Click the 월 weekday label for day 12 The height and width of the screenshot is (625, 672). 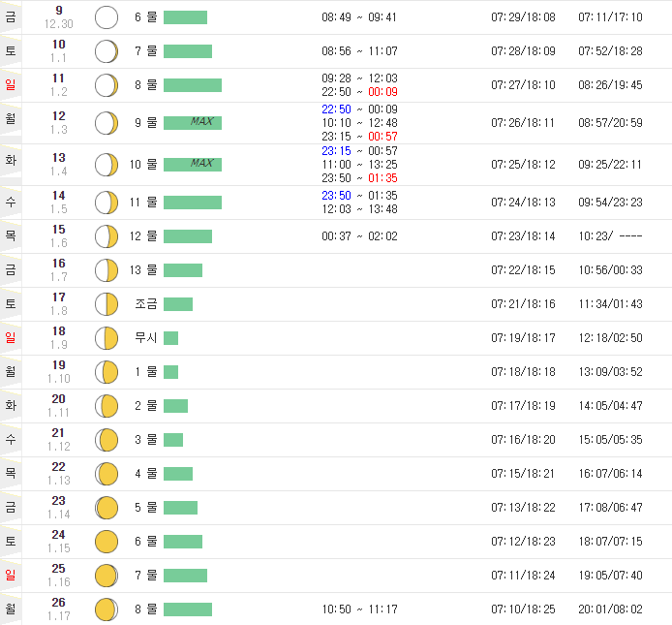[x=11, y=118]
